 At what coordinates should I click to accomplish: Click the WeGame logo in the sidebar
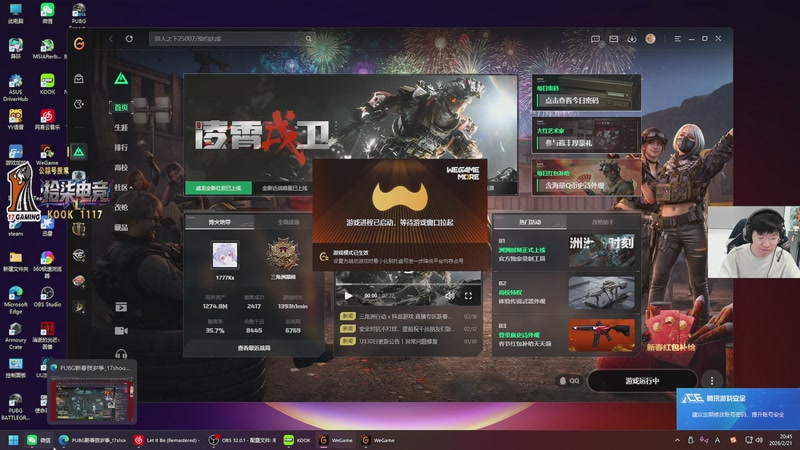coord(79,44)
